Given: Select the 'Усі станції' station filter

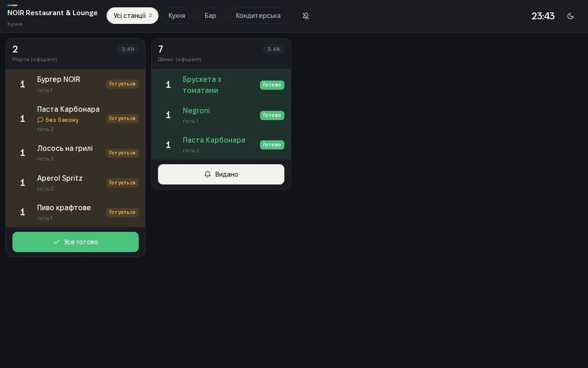Looking at the screenshot, I should pos(132,16).
